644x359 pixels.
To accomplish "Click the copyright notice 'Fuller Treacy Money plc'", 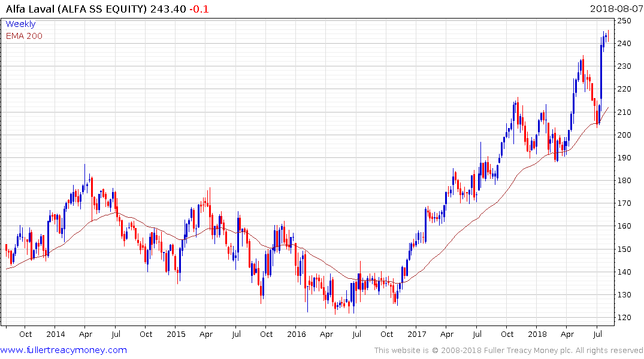I will coord(528,351).
